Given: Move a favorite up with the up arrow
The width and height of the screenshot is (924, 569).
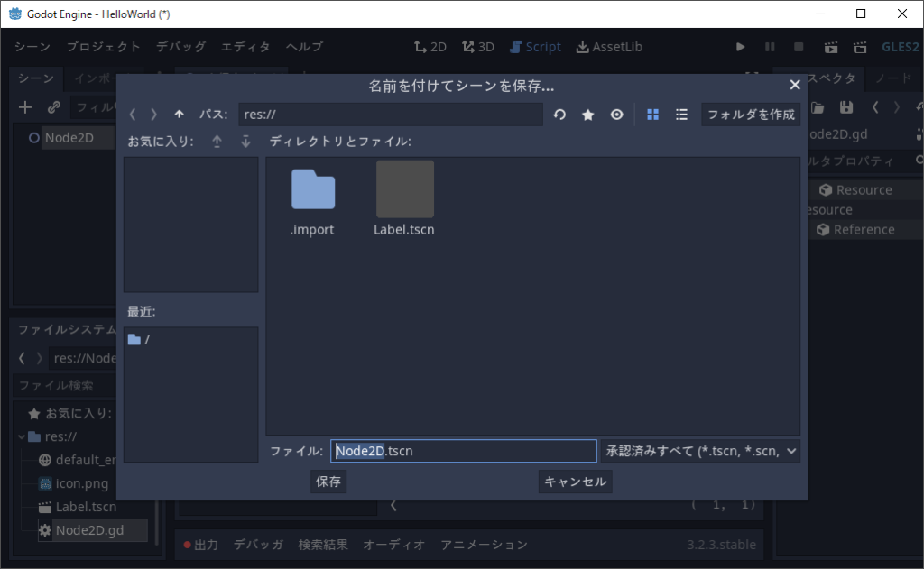Looking at the screenshot, I should [x=217, y=142].
